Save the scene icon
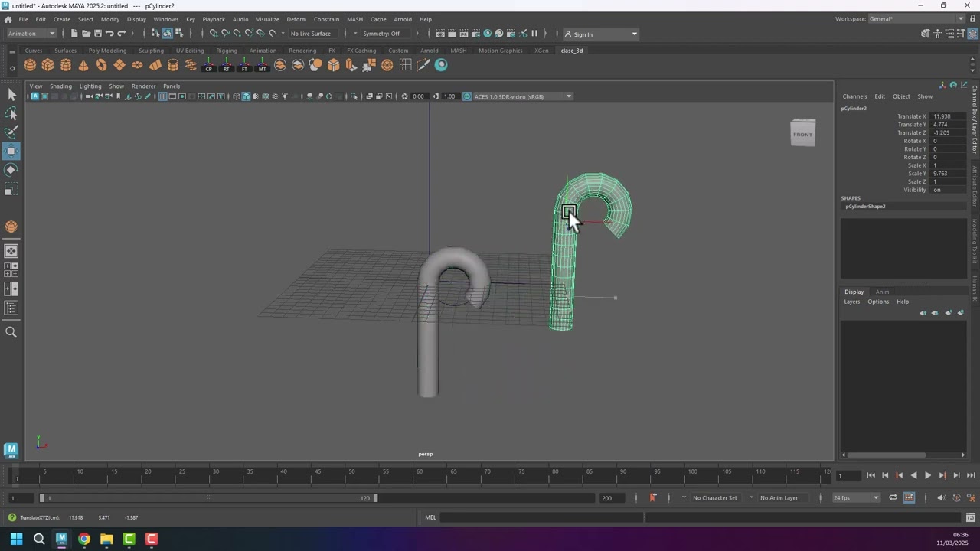Viewport: 980px width, 551px height. 97,34
